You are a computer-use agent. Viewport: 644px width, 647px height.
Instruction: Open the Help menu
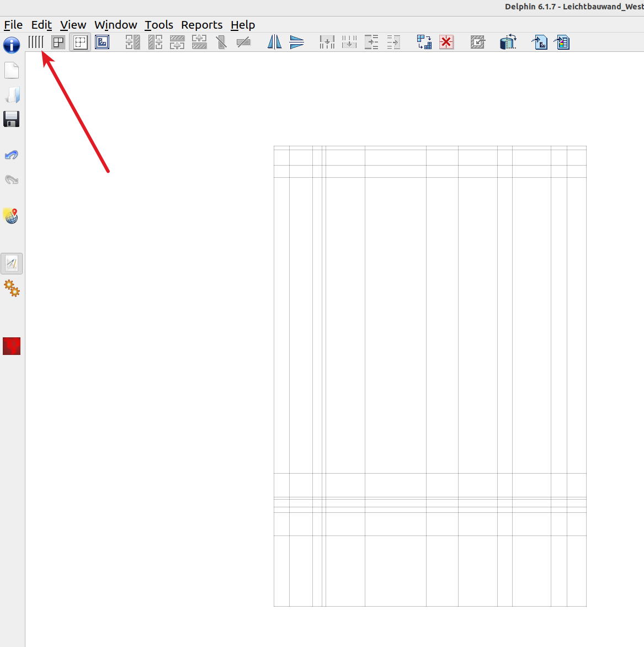[243, 25]
